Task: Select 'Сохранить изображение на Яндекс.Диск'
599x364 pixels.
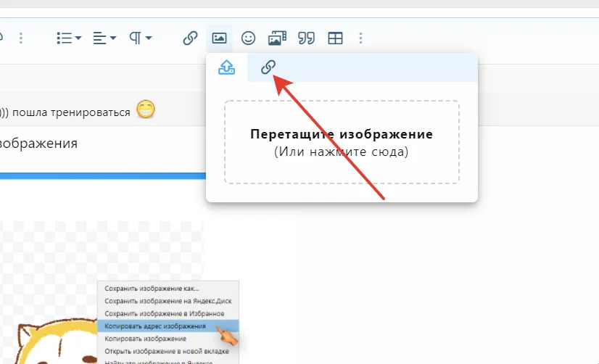Action: [x=168, y=301]
